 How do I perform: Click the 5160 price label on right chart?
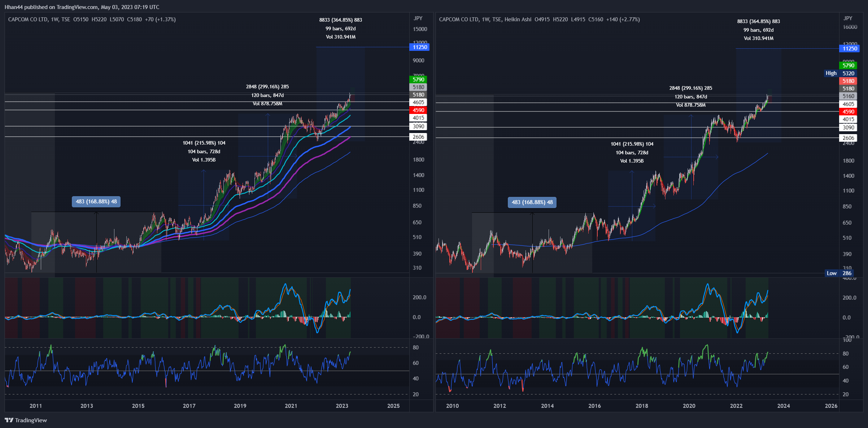pyautogui.click(x=848, y=96)
